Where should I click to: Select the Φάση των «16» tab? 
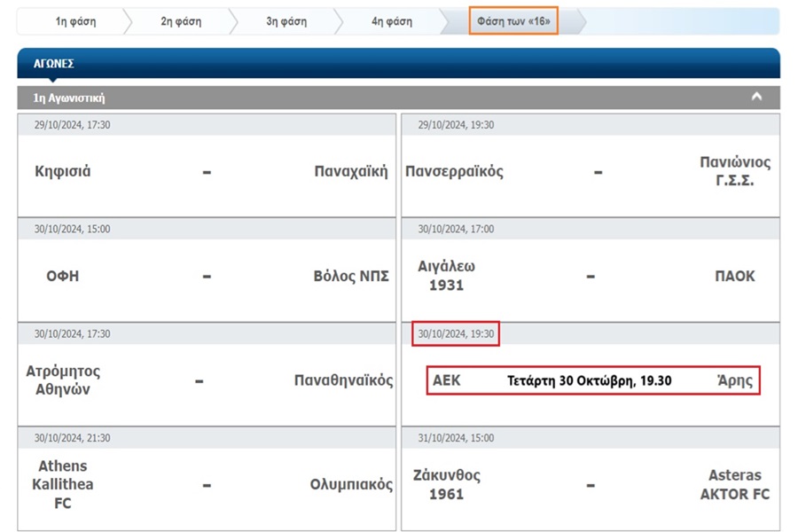pyautogui.click(x=513, y=21)
